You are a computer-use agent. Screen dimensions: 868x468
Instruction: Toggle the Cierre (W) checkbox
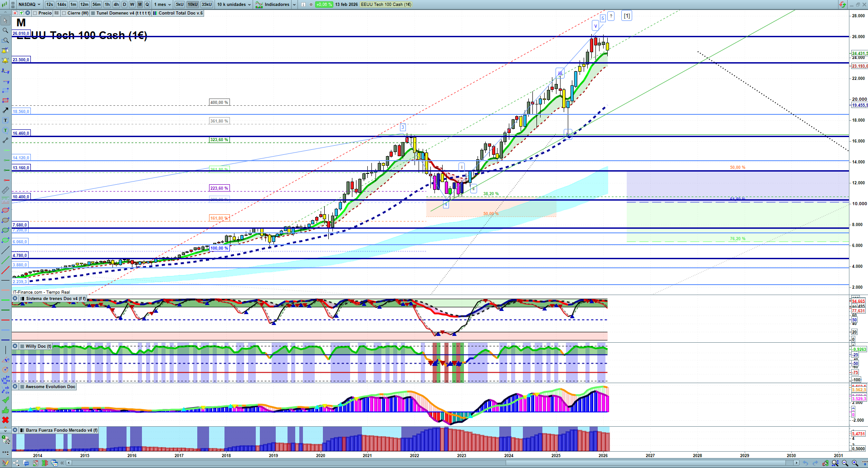click(x=64, y=13)
